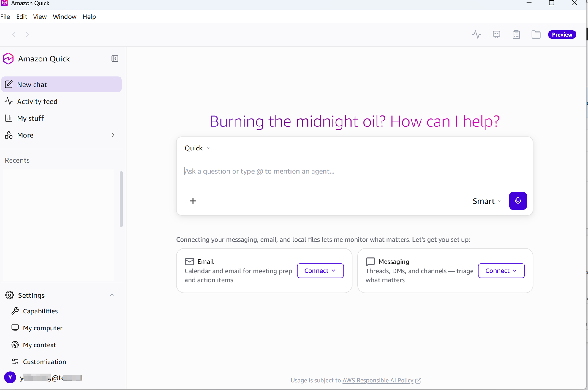The width and height of the screenshot is (588, 390).
Task: Click the Recents heading
Action: click(17, 160)
